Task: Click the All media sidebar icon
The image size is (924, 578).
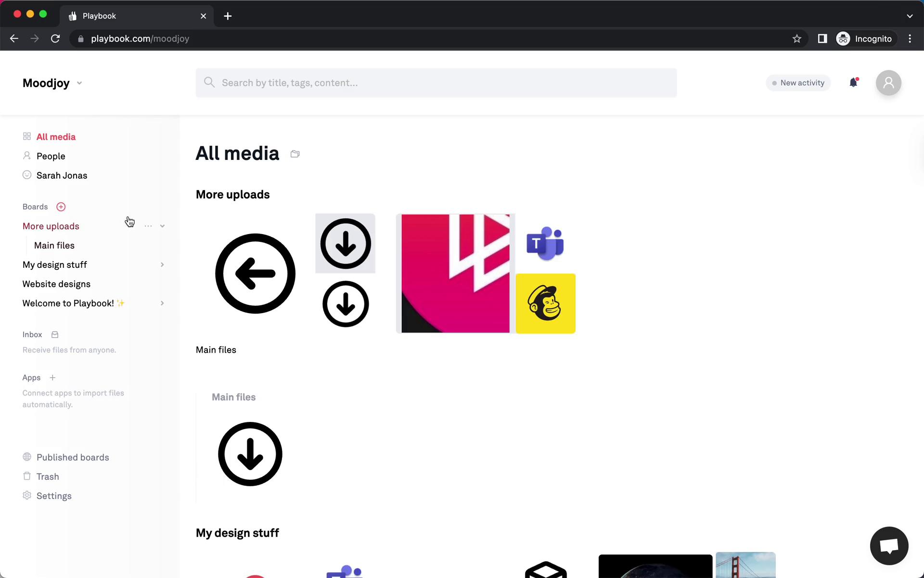Action: pos(26,136)
